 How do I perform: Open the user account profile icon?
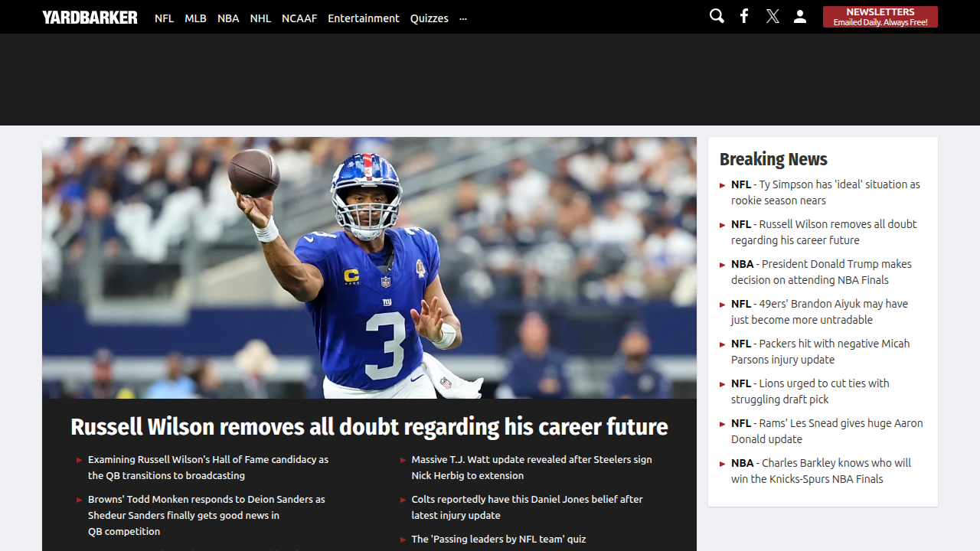tap(800, 16)
